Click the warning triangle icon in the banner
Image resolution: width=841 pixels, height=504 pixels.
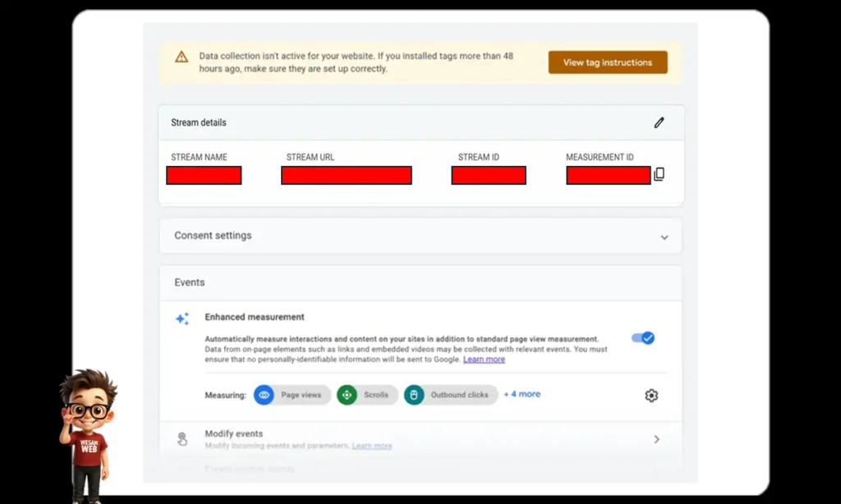point(181,57)
